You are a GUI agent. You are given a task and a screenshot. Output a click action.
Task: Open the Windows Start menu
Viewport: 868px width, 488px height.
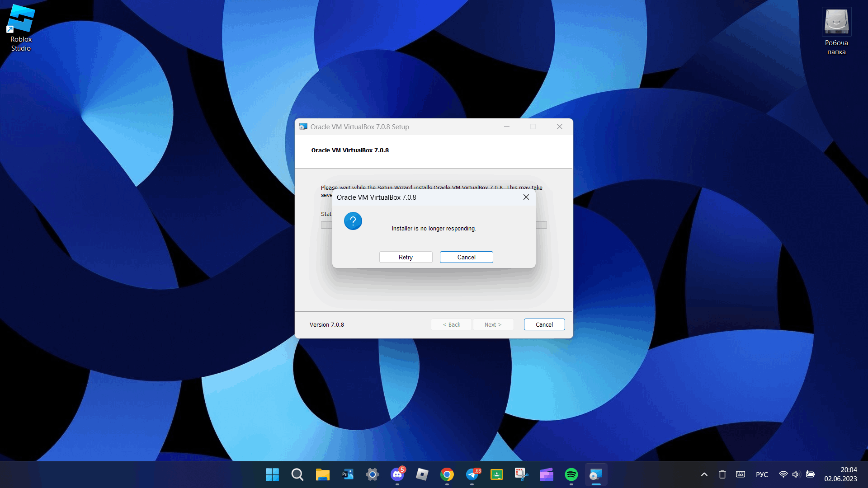(272, 474)
